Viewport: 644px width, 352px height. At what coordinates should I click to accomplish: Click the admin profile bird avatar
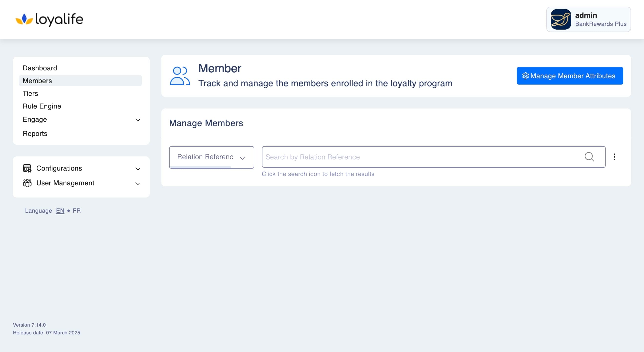pyautogui.click(x=561, y=20)
